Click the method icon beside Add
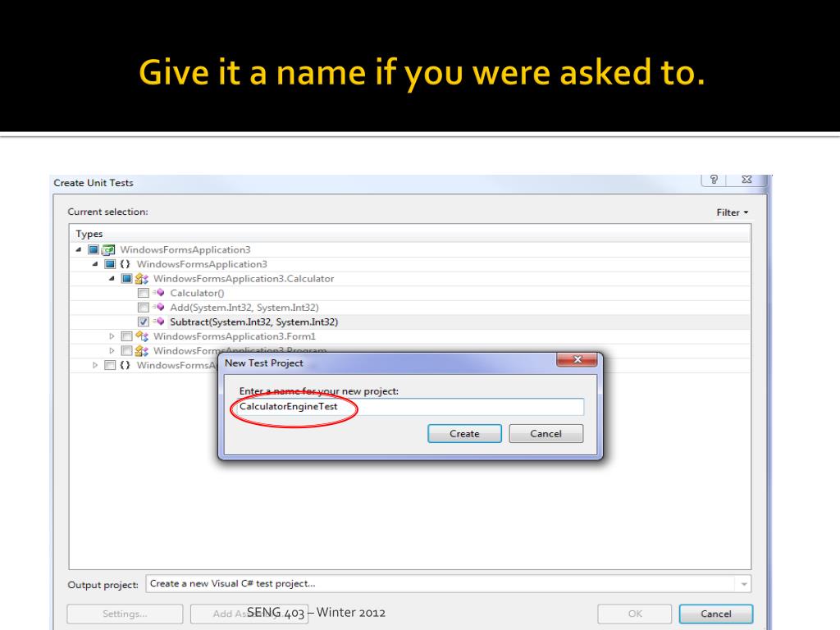The height and width of the screenshot is (630, 840). (x=158, y=307)
